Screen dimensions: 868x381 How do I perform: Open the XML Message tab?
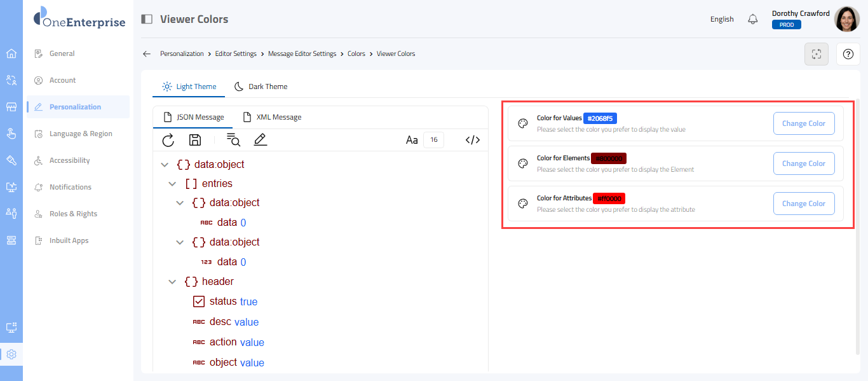pos(272,117)
